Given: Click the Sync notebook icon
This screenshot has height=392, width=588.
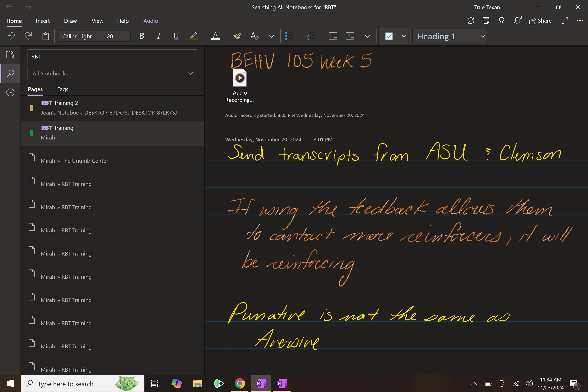Looking at the screenshot, I should point(471,21).
